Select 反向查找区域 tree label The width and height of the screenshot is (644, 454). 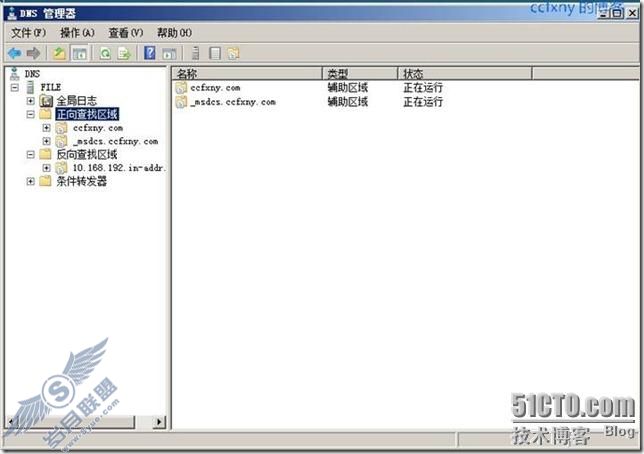coord(87,154)
